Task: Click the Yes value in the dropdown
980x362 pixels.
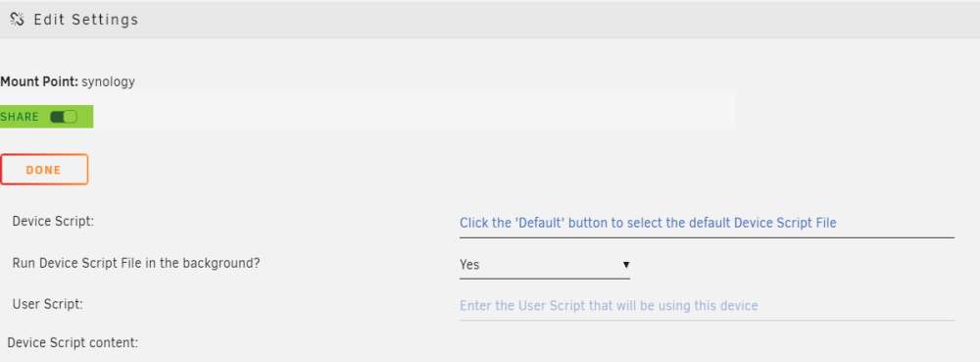Action: (x=469, y=265)
